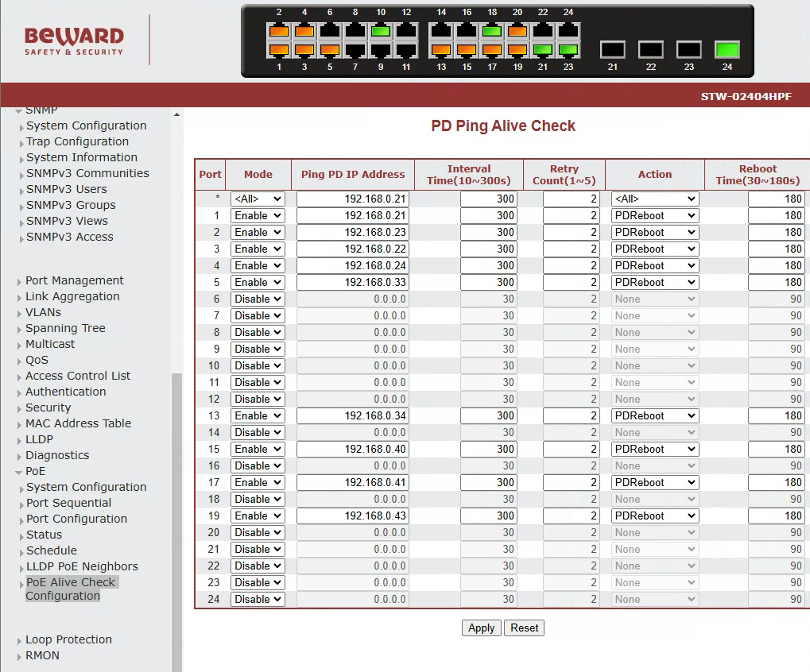Open Trap Configuration page

point(77,141)
